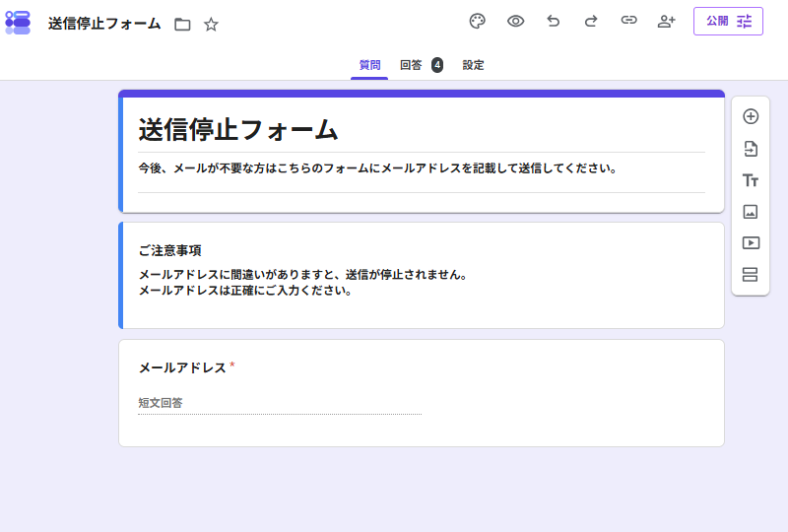Screen dimensions: 788x532
Task: Open the Google Forms home logo
Action: pos(18,23)
